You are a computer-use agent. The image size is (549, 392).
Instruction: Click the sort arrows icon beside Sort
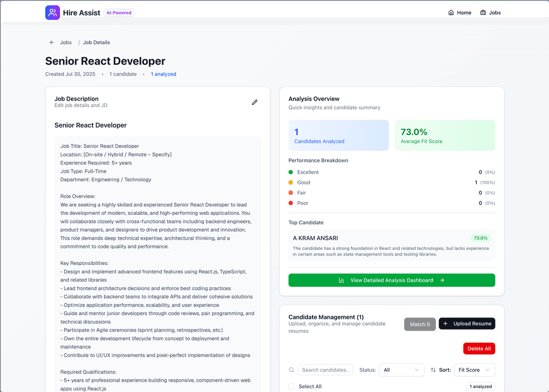point(433,370)
